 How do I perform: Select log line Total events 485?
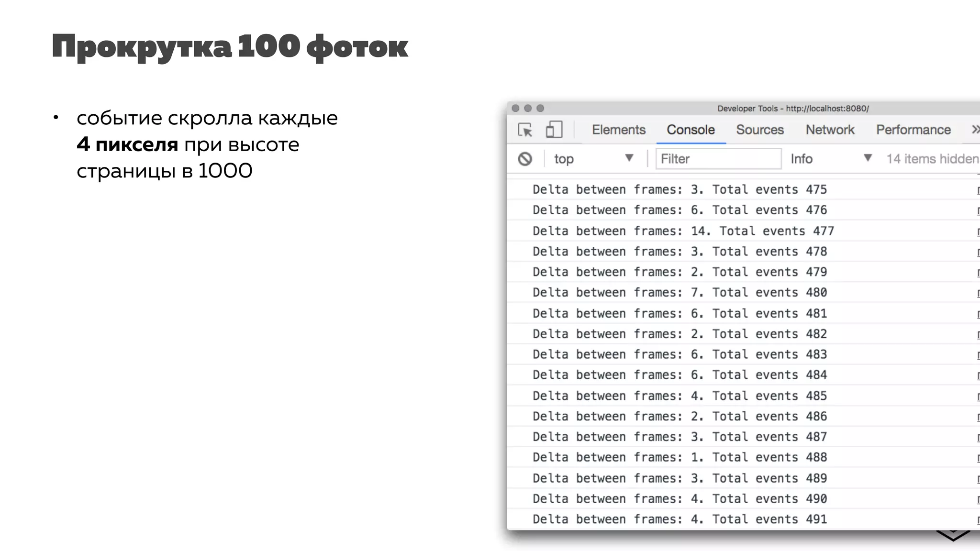click(x=743, y=396)
